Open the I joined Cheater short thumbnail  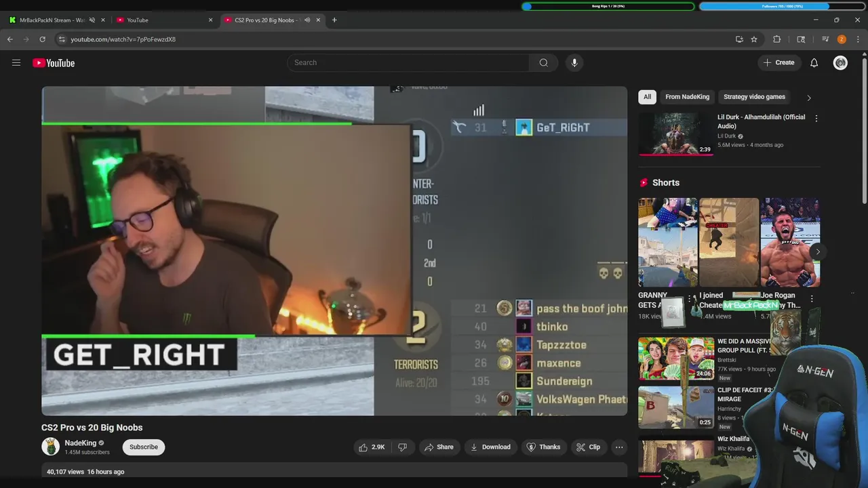[x=729, y=243]
